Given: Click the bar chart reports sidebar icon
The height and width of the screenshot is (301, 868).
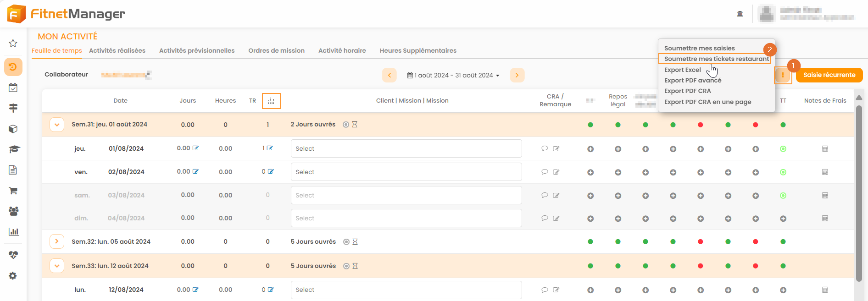Looking at the screenshot, I should pyautogui.click(x=13, y=232).
